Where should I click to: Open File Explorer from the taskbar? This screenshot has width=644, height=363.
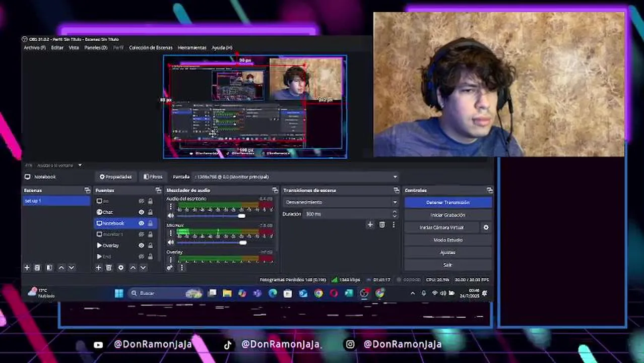227,293
